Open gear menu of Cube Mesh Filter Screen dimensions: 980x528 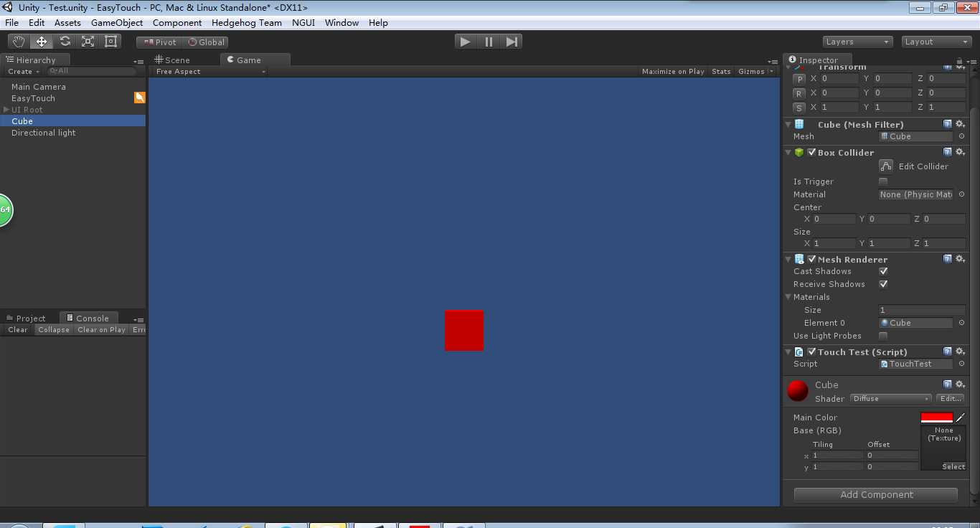pos(960,124)
